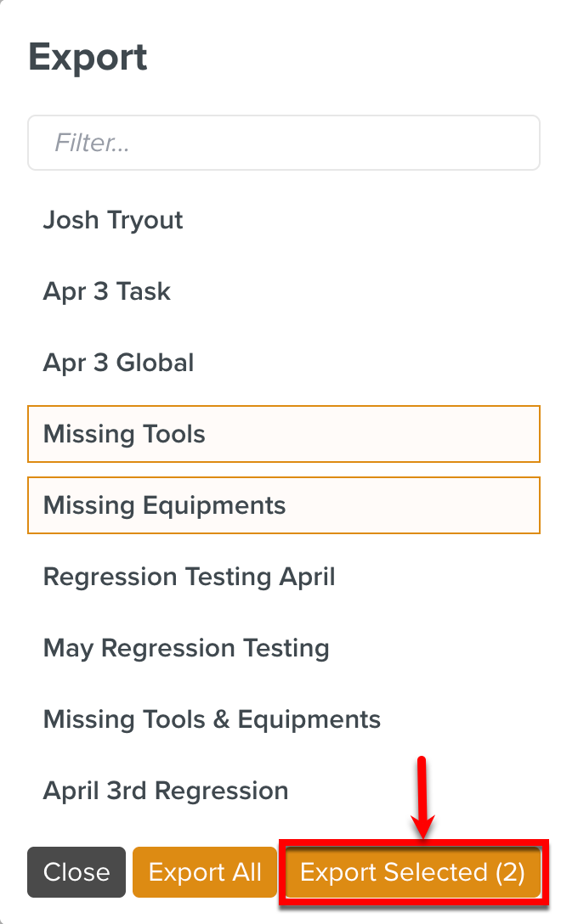
Task: Click the Export All button
Action: 205,872
